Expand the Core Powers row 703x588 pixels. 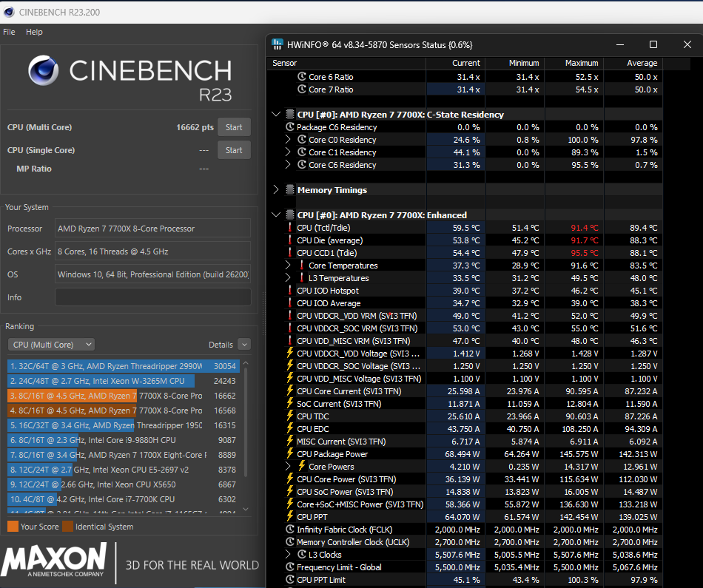pos(288,467)
